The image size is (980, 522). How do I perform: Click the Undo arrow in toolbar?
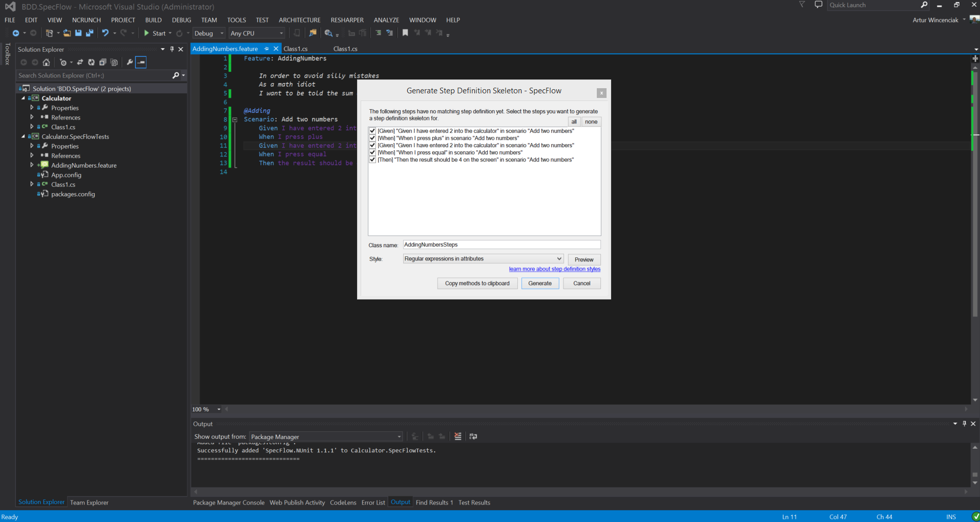[x=105, y=33]
